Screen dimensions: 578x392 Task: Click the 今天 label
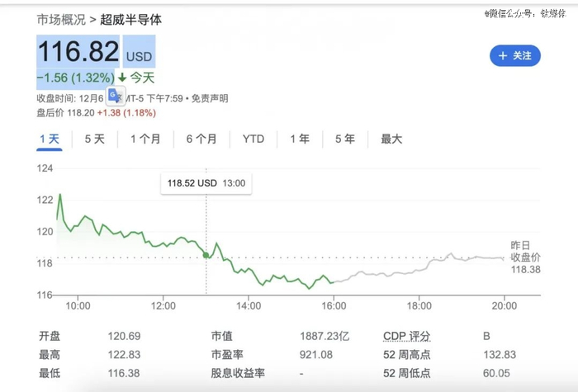(x=142, y=78)
